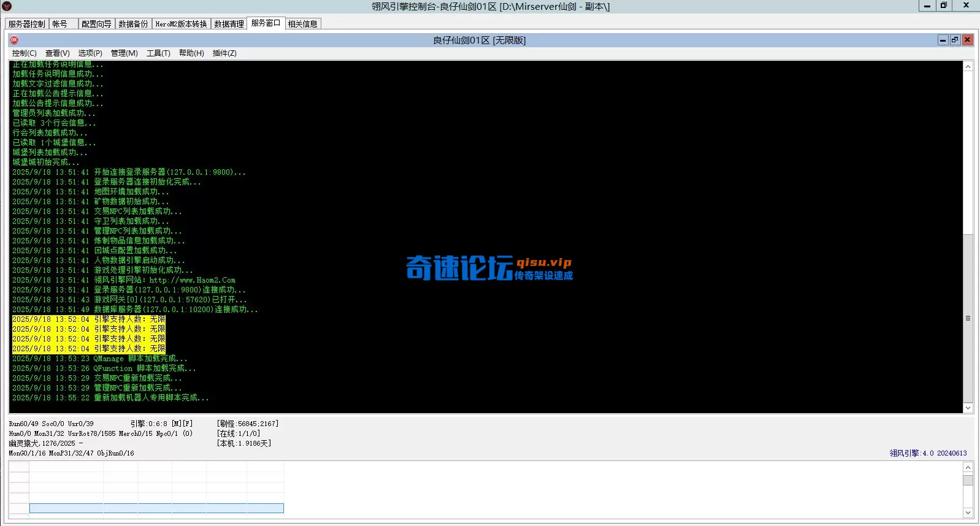This screenshot has height=526, width=980.
Task: Click the red icon in the inner window title
Action: click(x=14, y=40)
